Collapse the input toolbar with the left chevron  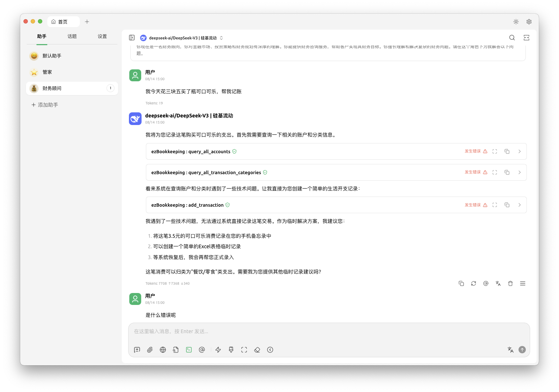coord(270,349)
